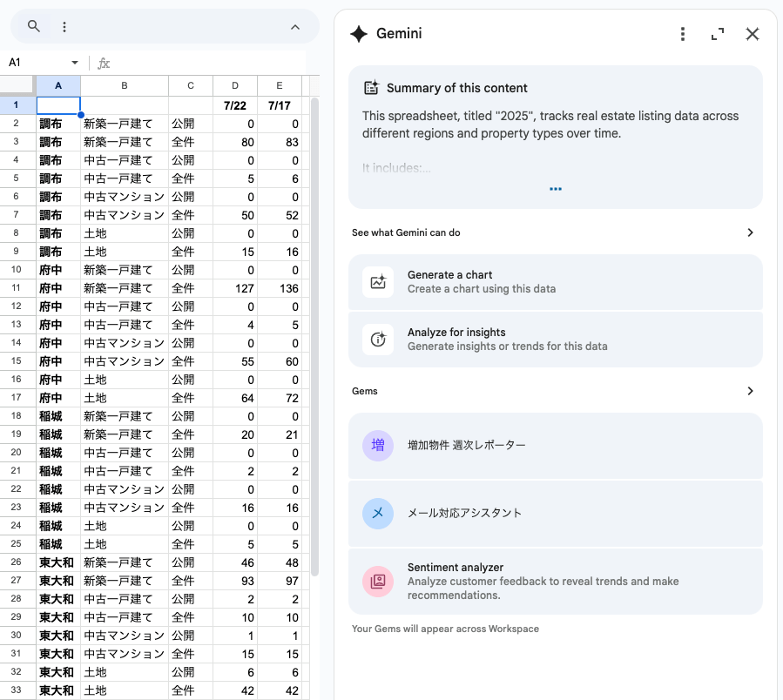This screenshot has height=700, width=783.
Task: Click cell C2 公開
Action: point(191,124)
